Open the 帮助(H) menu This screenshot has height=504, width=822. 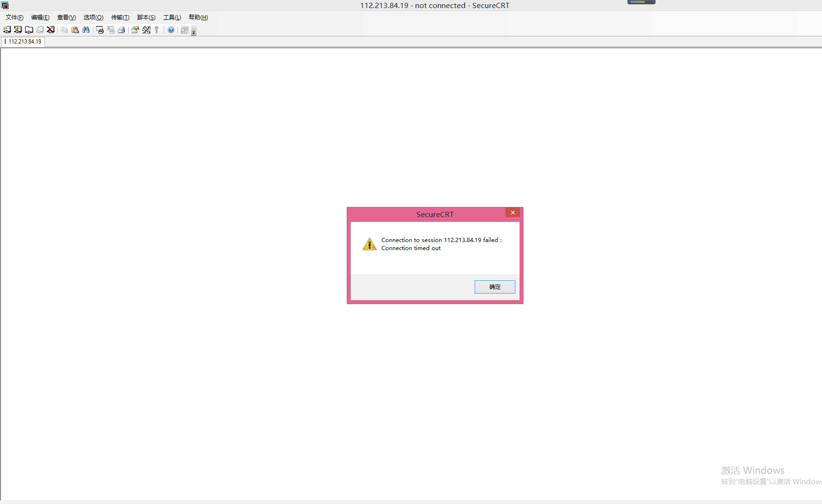(x=198, y=17)
